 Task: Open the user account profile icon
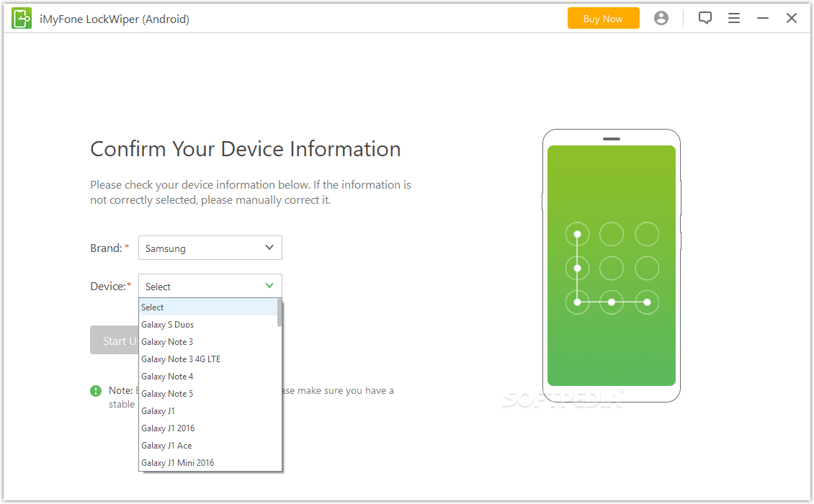coord(661,19)
